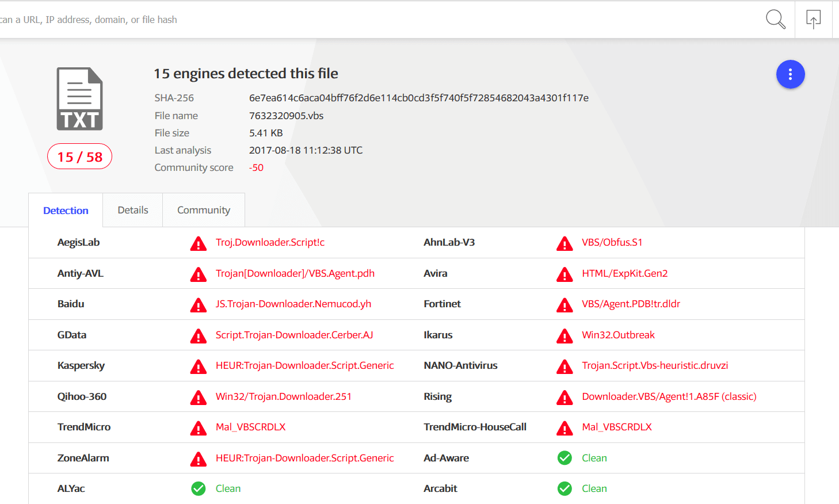Click the green clean checkmark for ALYac
The image size is (839, 504).
point(199,488)
